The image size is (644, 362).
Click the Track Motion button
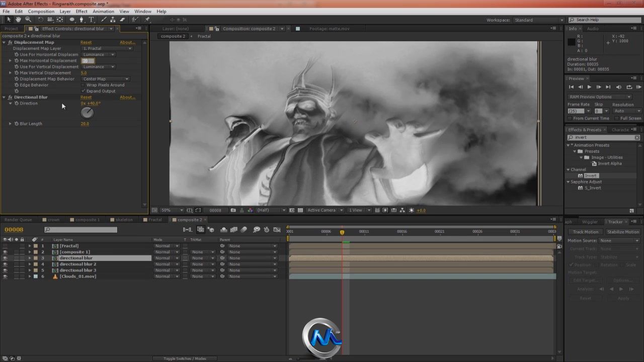click(586, 232)
